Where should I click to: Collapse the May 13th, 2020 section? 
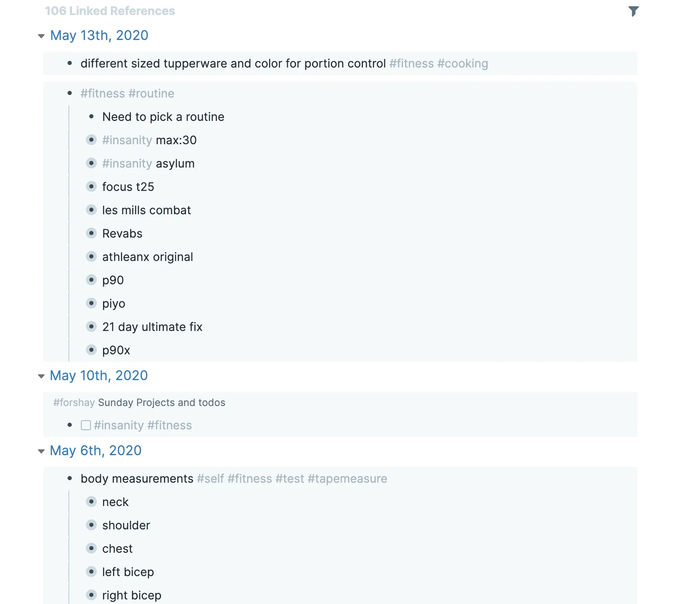[x=40, y=36]
